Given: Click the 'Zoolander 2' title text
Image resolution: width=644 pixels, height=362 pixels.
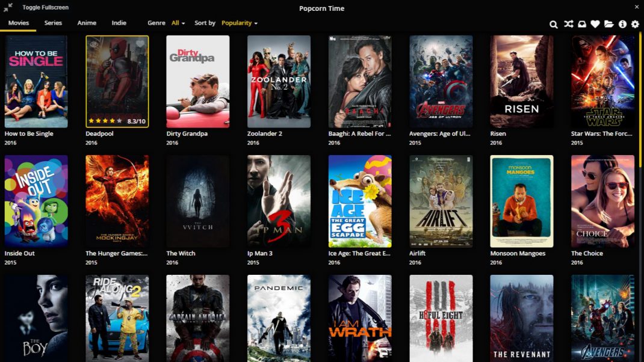Looking at the screenshot, I should (x=264, y=133).
